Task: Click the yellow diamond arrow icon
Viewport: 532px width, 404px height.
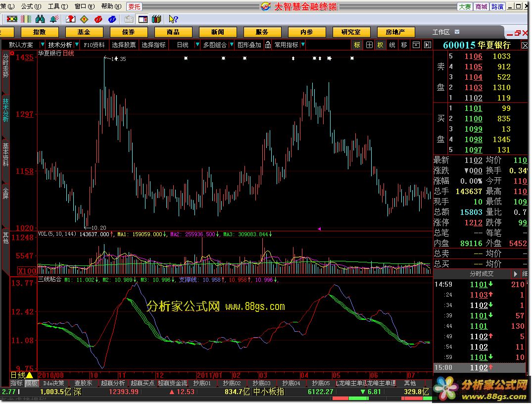Action: [x=84, y=19]
